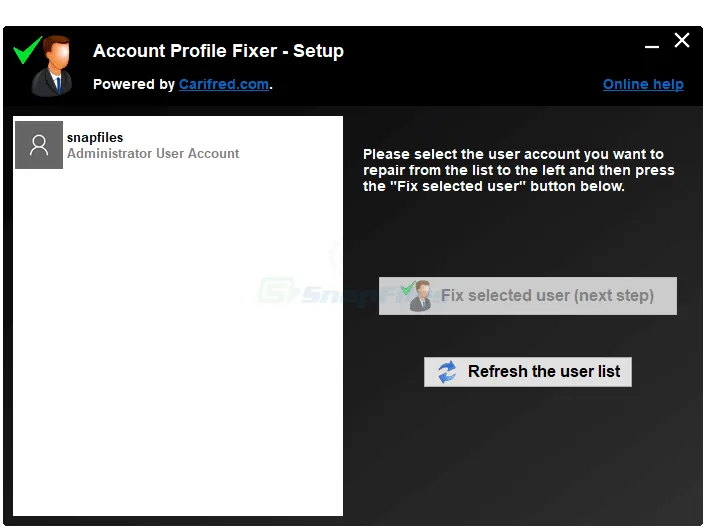Image resolution: width=706 pixels, height=529 pixels.
Task: Click blank area below the Refresh button
Action: pyautogui.click(x=527, y=450)
